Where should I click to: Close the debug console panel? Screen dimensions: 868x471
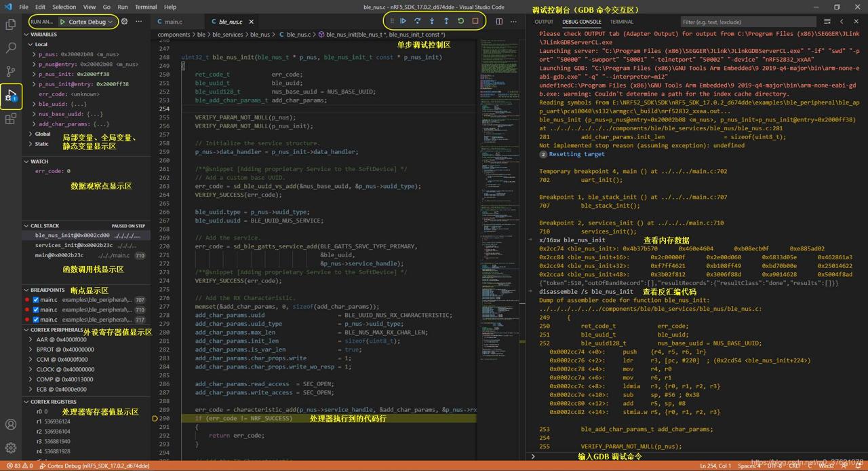(x=856, y=22)
